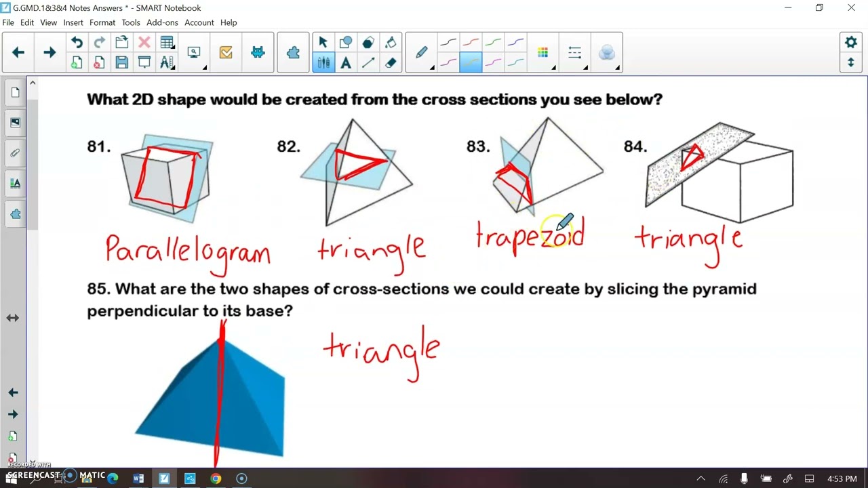Viewport: 868px width, 488px height.
Task: Open the Help menu
Action: [x=229, y=22]
